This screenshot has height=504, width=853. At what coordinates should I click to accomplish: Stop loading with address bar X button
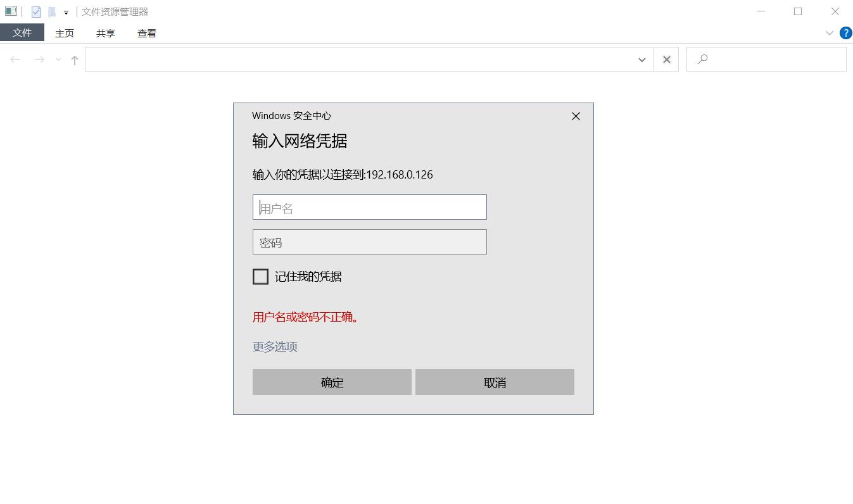pos(666,60)
